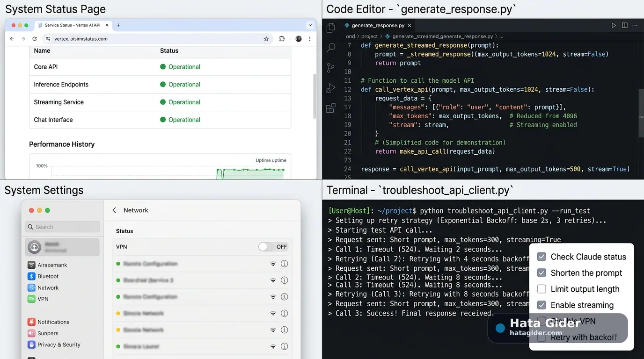Screen dimensions: 644x359
Task: Uncheck the Check Claude status checkbox
Action: (x=542, y=257)
